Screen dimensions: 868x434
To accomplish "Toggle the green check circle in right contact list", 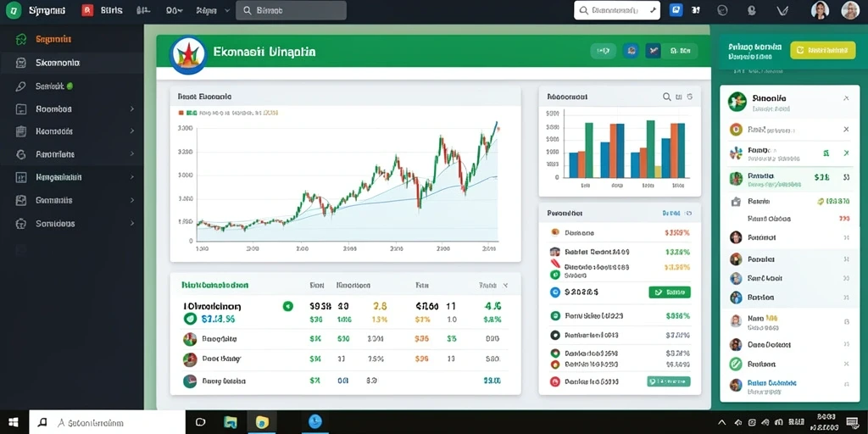I will click(x=736, y=364).
